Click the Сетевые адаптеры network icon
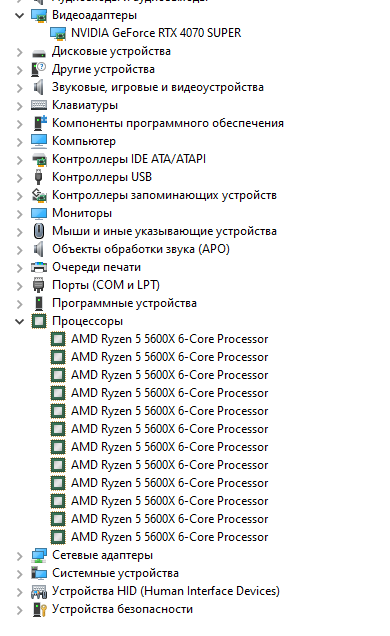Screen dimensions: 390x636 tap(39, 555)
